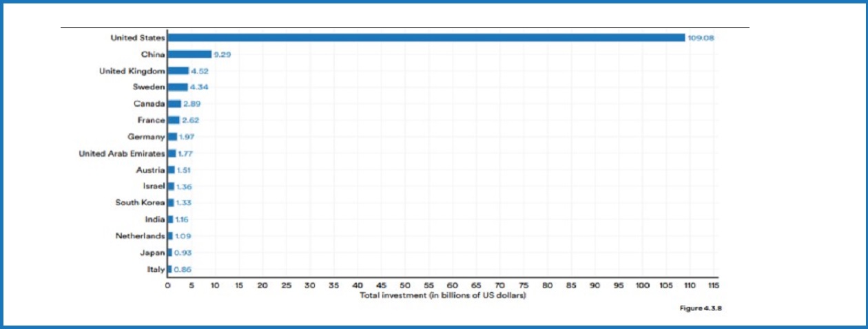Click France's 2.62 data label

(190, 120)
